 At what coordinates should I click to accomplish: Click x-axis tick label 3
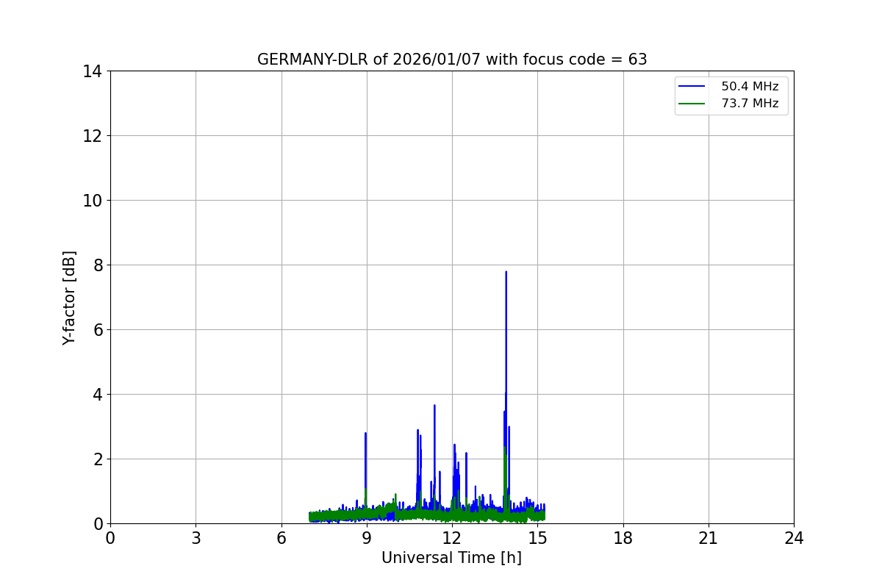click(196, 538)
